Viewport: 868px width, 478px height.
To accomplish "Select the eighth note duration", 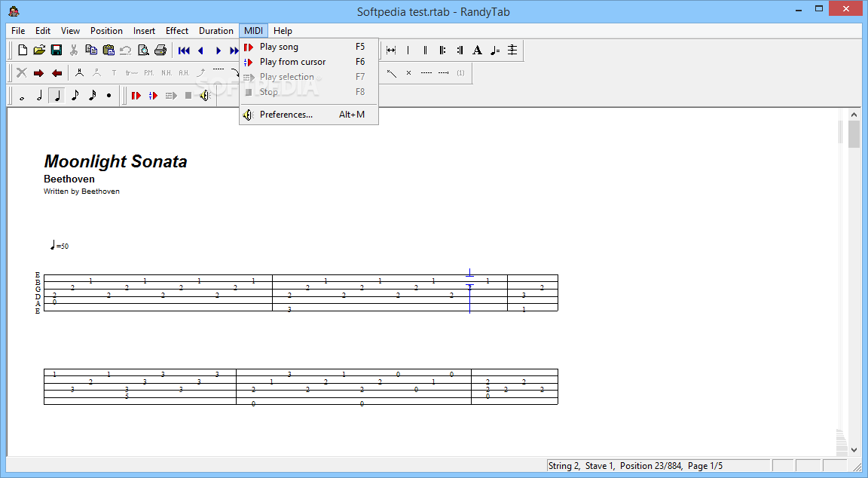I will [x=75, y=96].
